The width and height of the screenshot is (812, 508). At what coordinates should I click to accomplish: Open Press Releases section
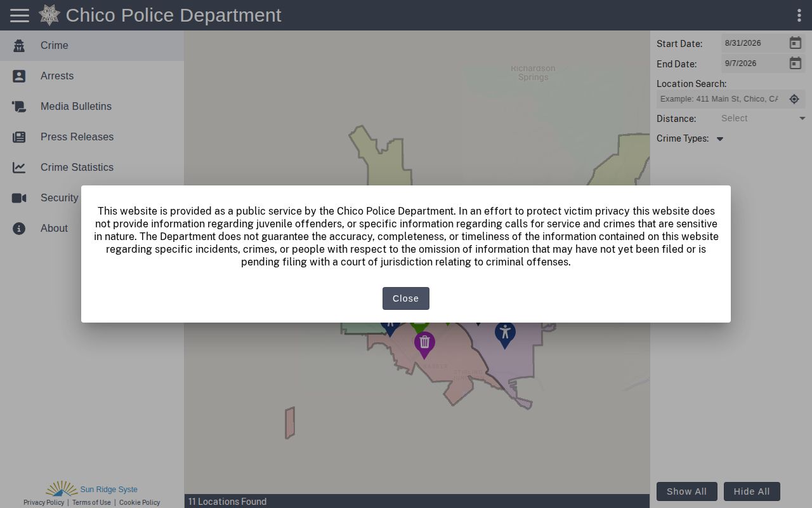(92, 137)
